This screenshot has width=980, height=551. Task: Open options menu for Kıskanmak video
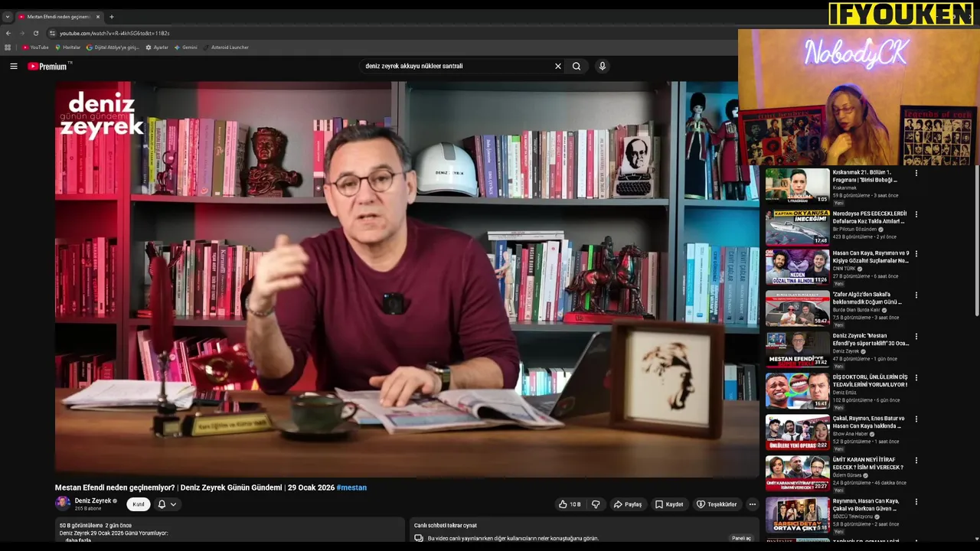(x=916, y=173)
